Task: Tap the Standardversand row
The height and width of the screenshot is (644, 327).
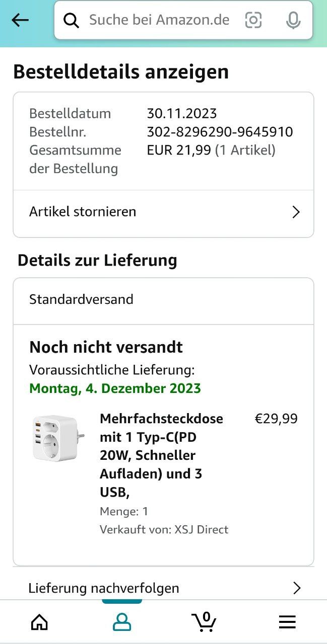Action: click(x=163, y=300)
